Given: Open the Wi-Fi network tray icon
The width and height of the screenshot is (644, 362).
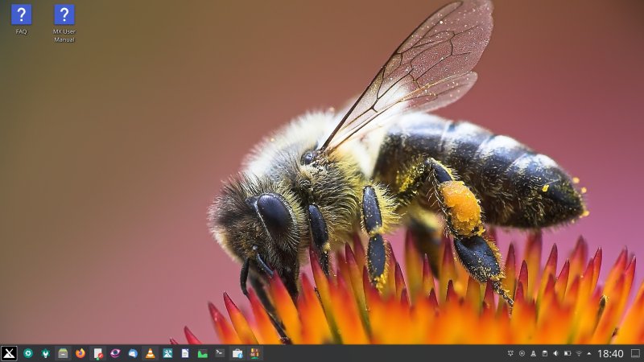Looking at the screenshot, I should 579,353.
